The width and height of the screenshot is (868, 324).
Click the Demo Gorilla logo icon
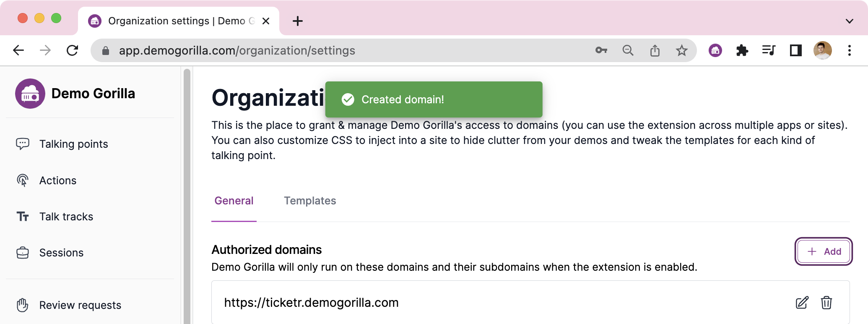[x=30, y=94]
